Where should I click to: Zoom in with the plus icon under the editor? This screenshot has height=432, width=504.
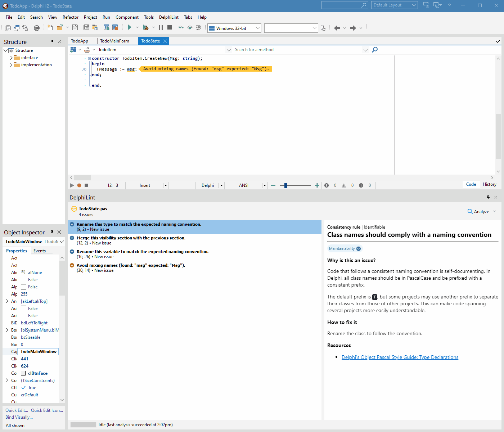coord(317,185)
